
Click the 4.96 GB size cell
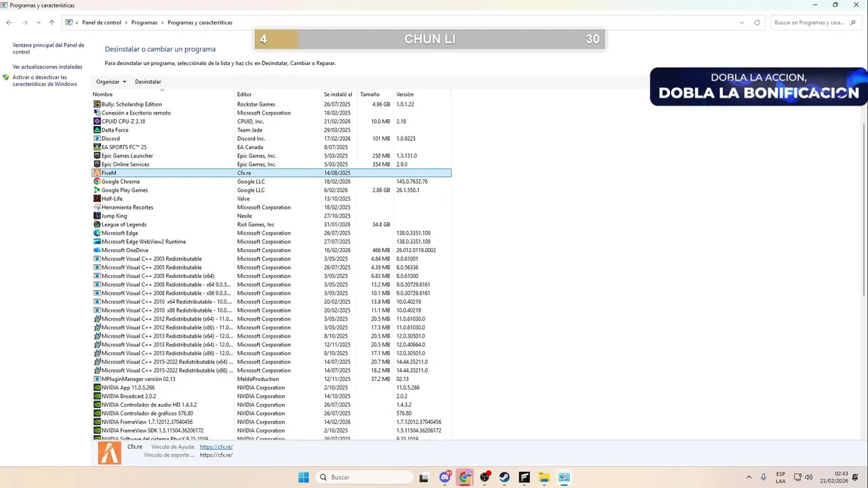tap(380, 104)
